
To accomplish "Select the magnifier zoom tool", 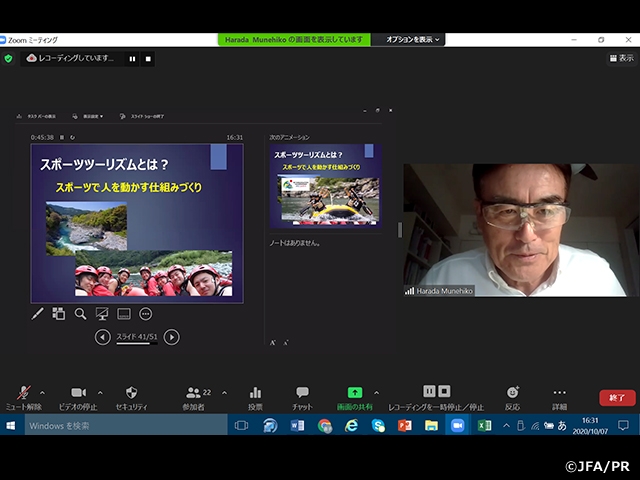I will (81, 314).
